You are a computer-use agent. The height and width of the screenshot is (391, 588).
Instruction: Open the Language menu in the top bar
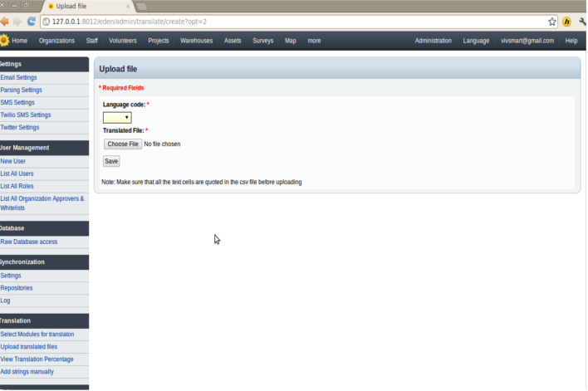(476, 41)
